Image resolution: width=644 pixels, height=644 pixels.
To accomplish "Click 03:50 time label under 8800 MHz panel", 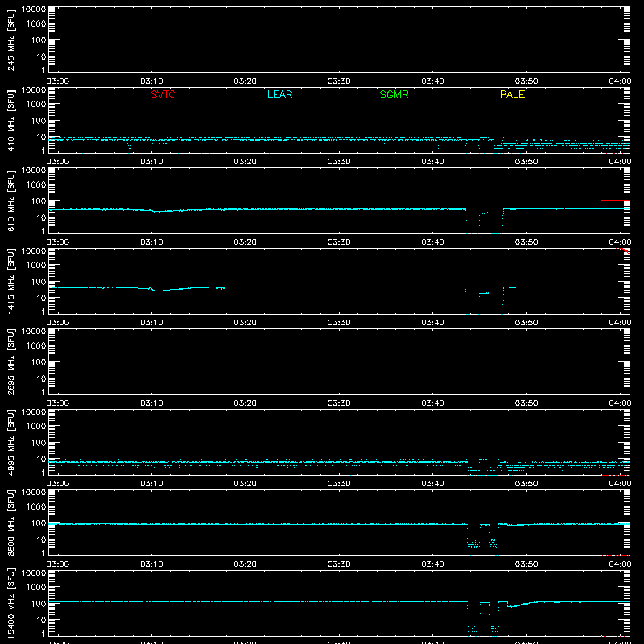I will pos(526,564).
